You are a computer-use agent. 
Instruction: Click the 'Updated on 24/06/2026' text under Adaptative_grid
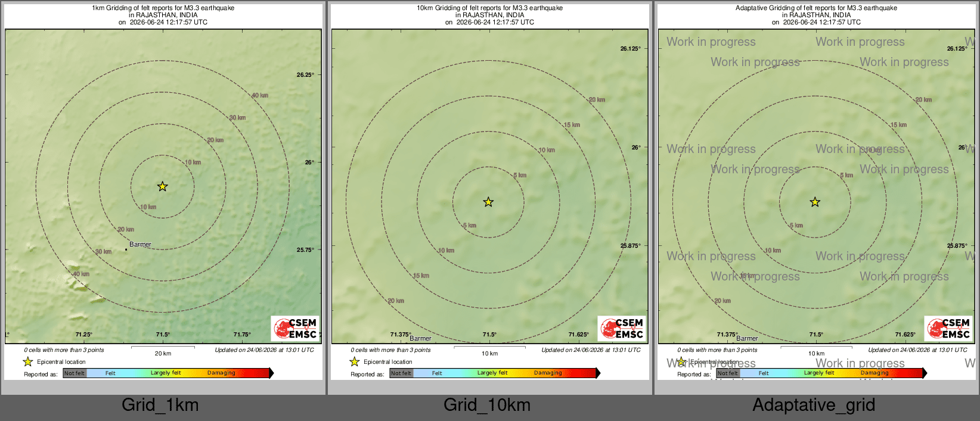click(x=917, y=350)
